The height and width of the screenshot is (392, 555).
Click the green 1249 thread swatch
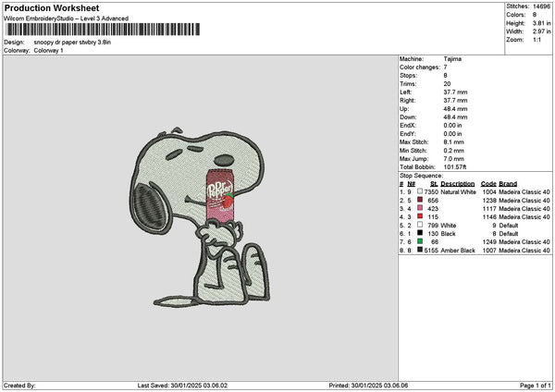point(420,241)
